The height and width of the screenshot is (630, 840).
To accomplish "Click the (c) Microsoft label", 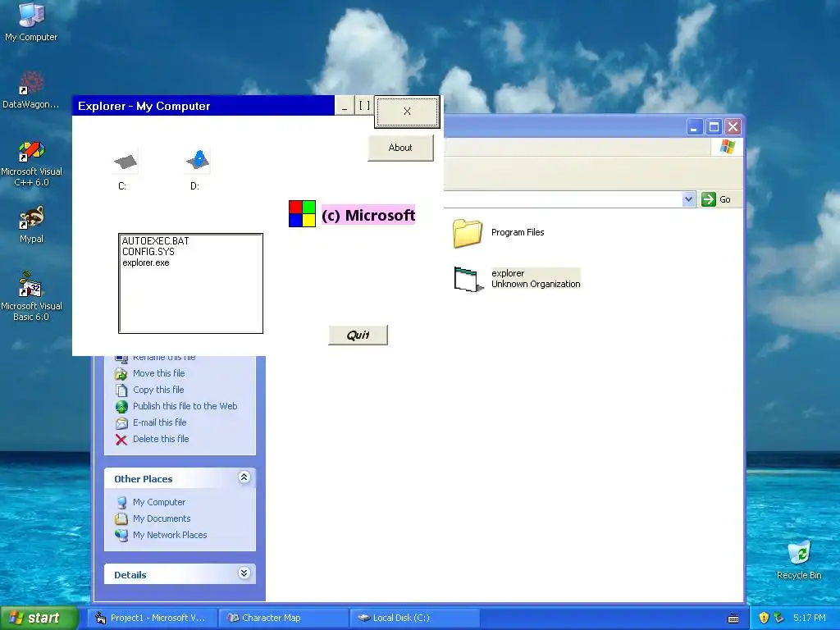I will click(368, 216).
